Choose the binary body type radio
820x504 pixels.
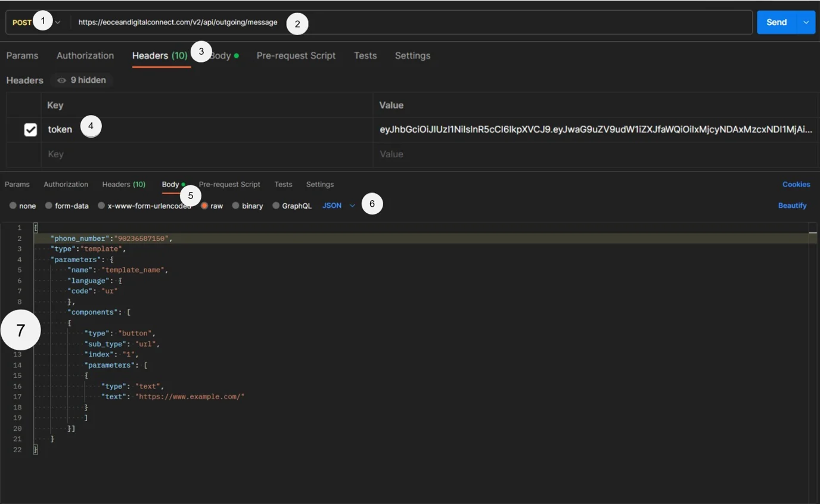pos(236,206)
